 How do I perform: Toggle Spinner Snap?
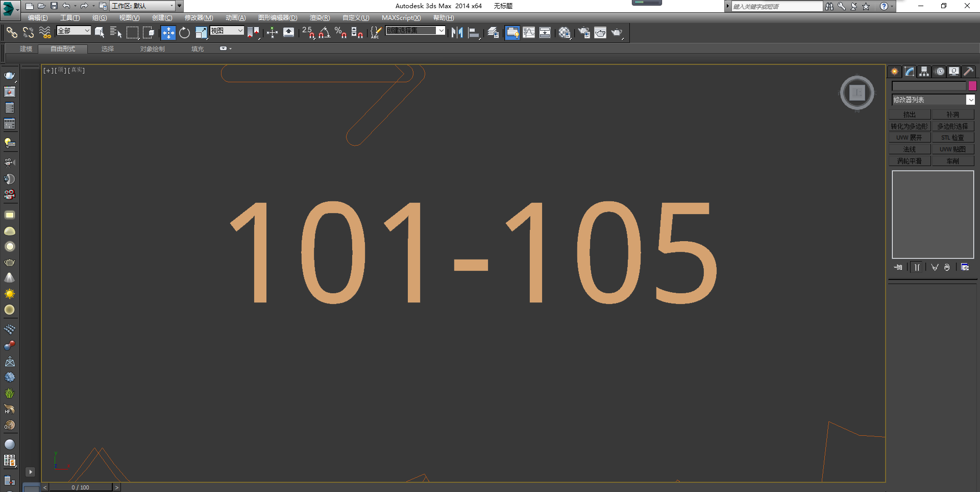pyautogui.click(x=357, y=33)
